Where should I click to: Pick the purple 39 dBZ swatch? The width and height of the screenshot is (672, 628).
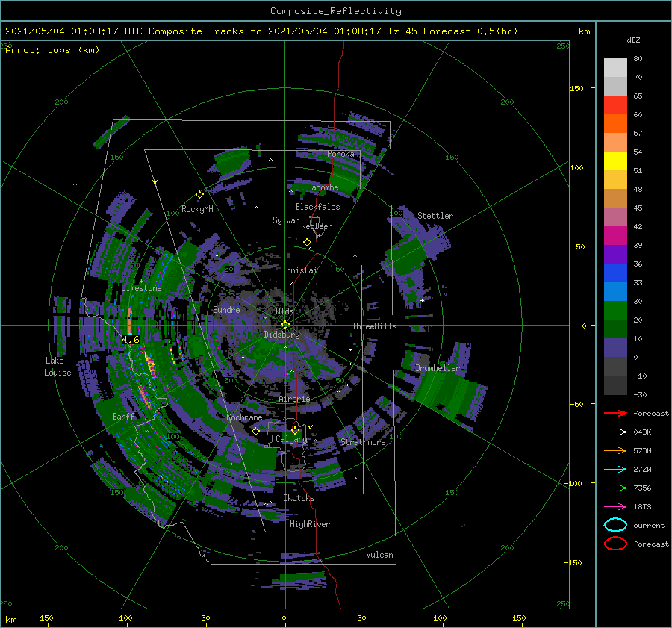click(615, 254)
